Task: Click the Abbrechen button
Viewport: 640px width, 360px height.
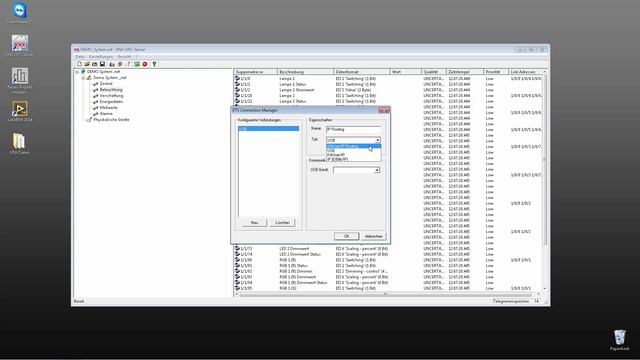Action: point(373,236)
